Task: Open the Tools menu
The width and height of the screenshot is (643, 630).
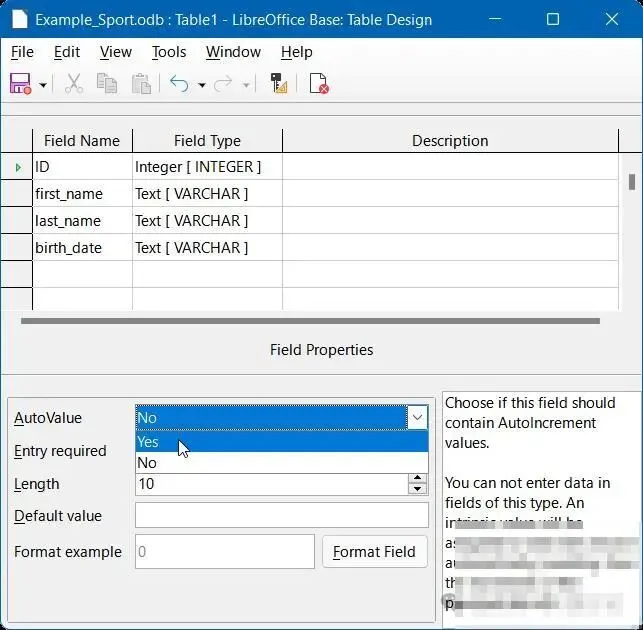Action: [169, 52]
